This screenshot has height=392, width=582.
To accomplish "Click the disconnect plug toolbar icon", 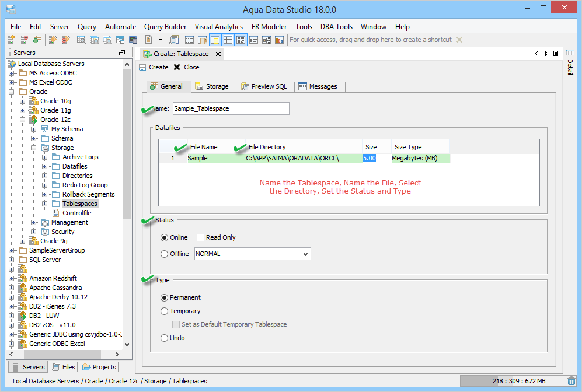I will point(66,39).
